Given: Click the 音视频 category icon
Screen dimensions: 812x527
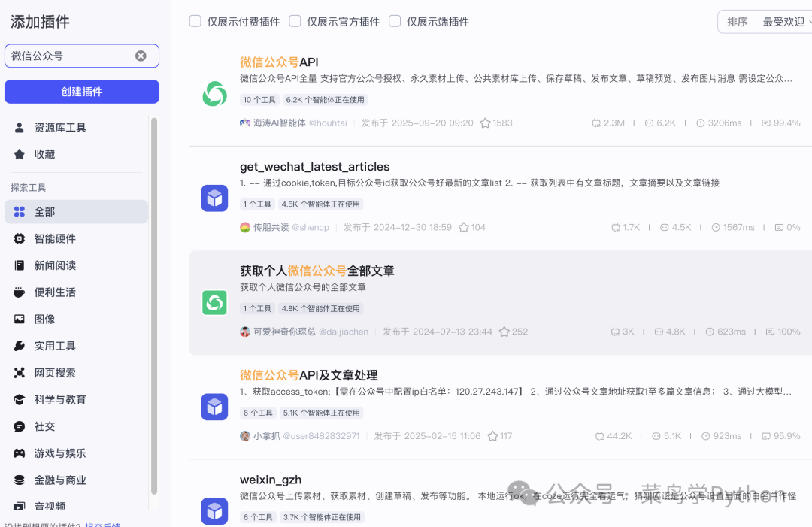Looking at the screenshot, I should click(19, 506).
